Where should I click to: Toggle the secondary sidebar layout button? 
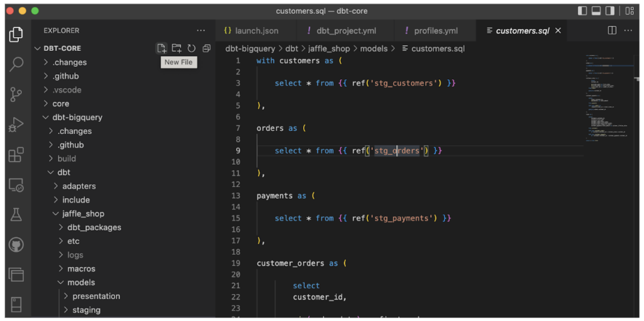tap(609, 11)
